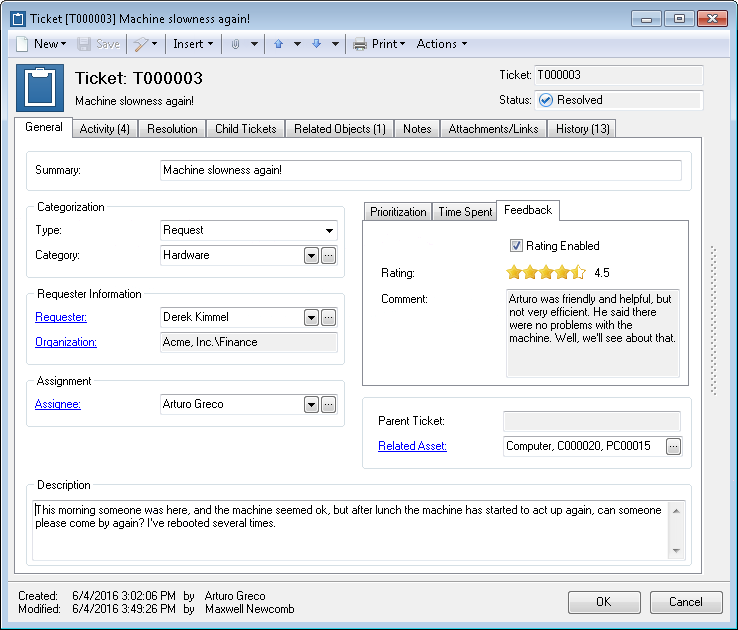This screenshot has width=738, height=630.
Task: Click the Save floppy disk icon
Action: (x=84, y=44)
